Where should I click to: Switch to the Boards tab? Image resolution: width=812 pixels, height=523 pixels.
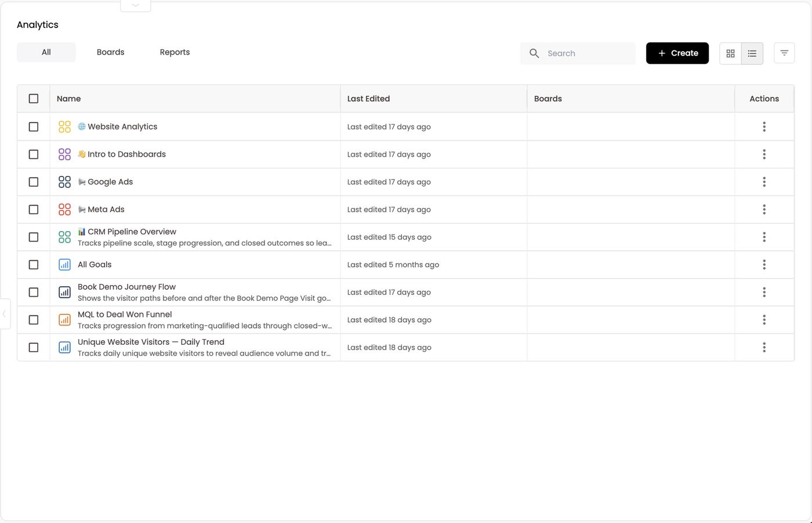pos(111,52)
